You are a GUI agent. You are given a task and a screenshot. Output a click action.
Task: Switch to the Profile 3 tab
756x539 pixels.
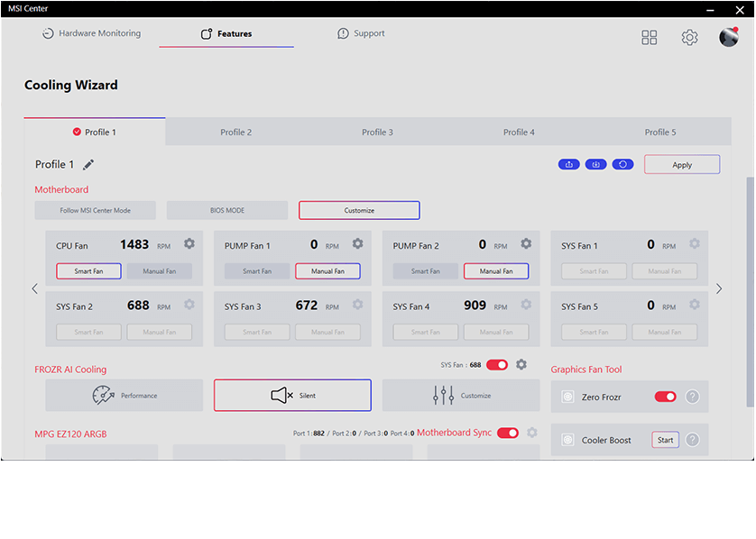(x=377, y=132)
